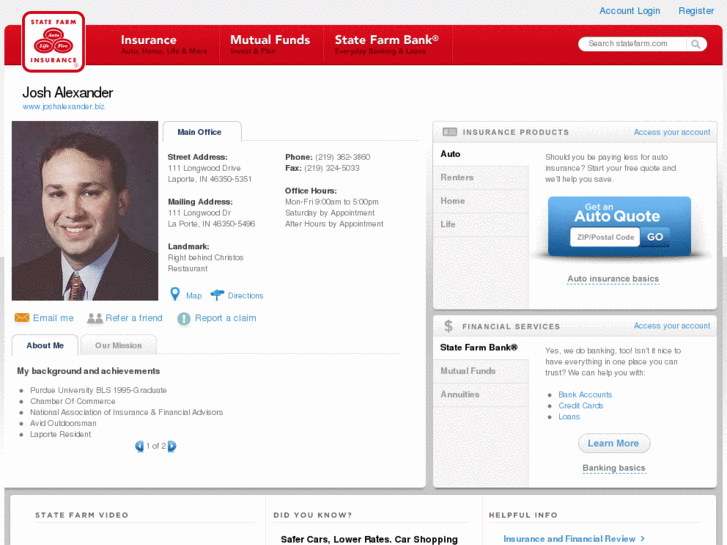Open Auto insurance basics link
727x545 pixels.
613,279
